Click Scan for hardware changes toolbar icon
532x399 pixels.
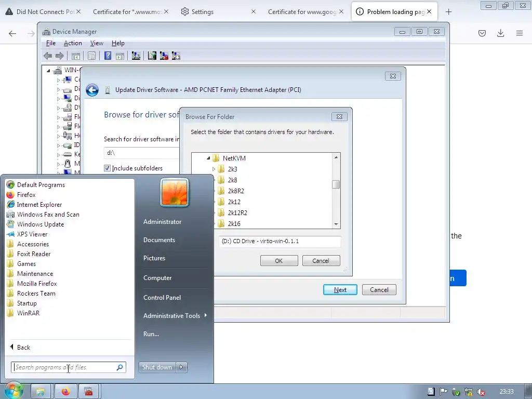point(136,56)
